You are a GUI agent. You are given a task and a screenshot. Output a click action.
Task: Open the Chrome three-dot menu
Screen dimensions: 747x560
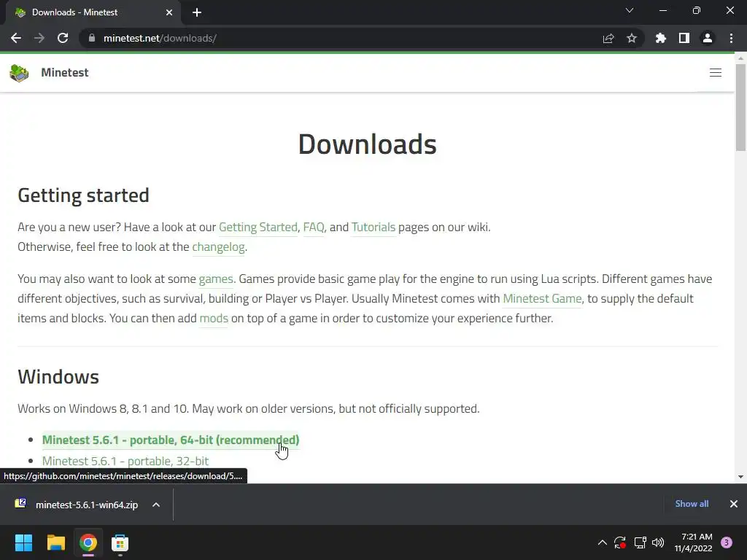(x=731, y=38)
